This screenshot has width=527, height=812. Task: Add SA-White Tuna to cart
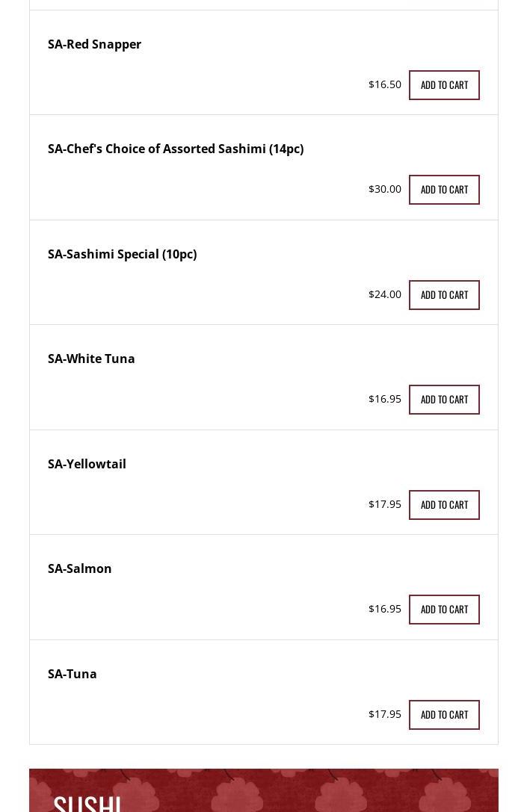pyautogui.click(x=444, y=400)
